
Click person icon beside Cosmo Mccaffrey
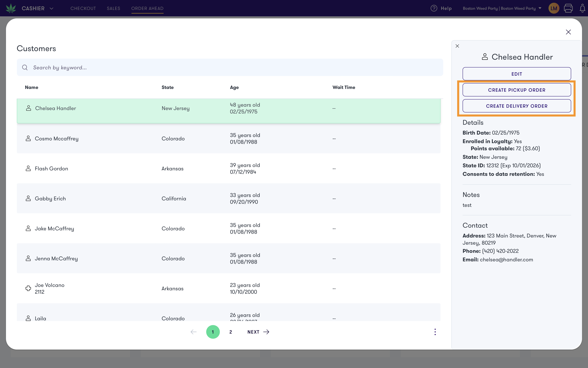click(28, 139)
